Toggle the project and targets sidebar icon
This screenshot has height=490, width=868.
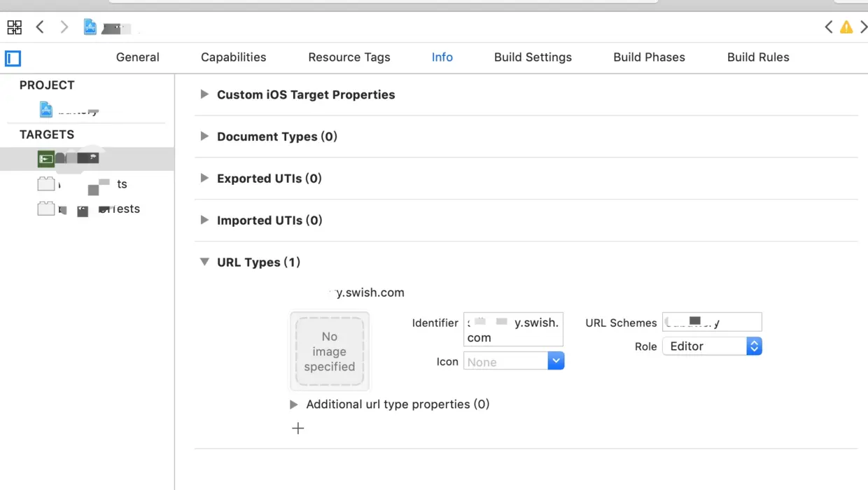[x=13, y=58]
